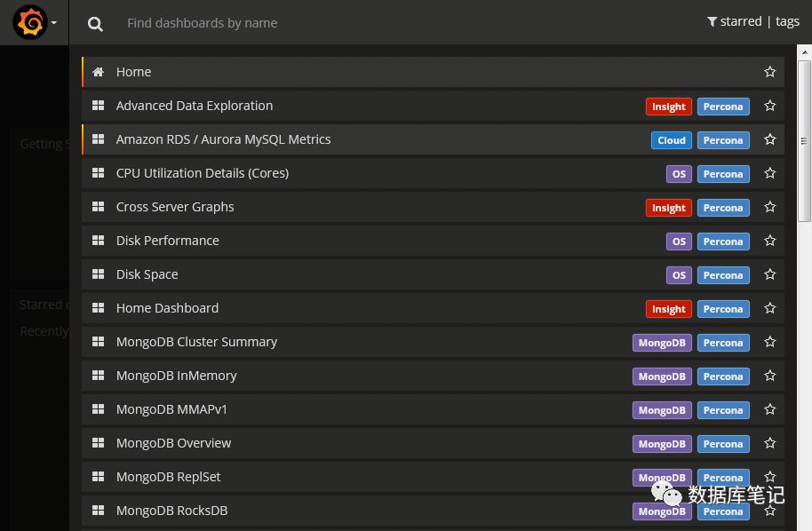Select the Cloud tag on Amazon RDS

(671, 140)
